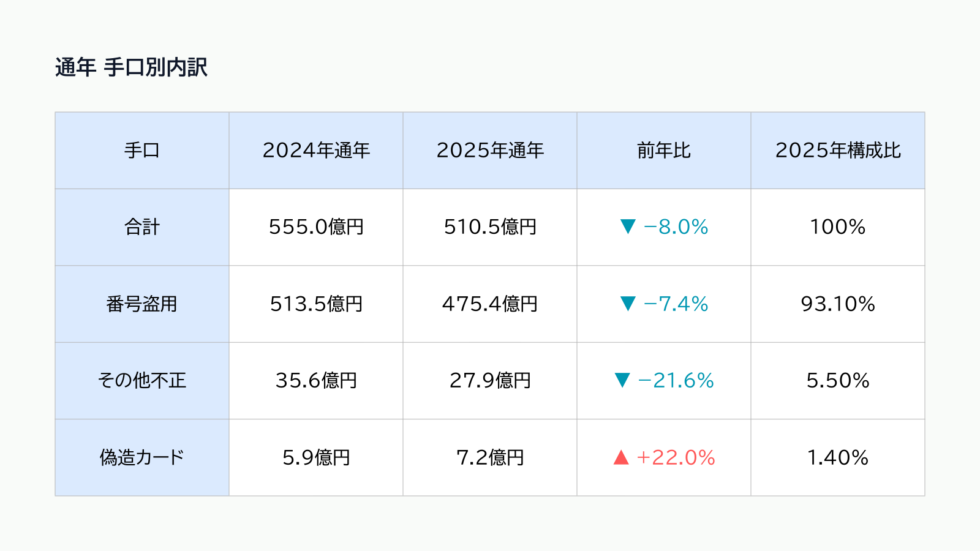Select the その他不正 row label cell
Image resolution: width=980 pixels, height=551 pixels.
tap(142, 381)
